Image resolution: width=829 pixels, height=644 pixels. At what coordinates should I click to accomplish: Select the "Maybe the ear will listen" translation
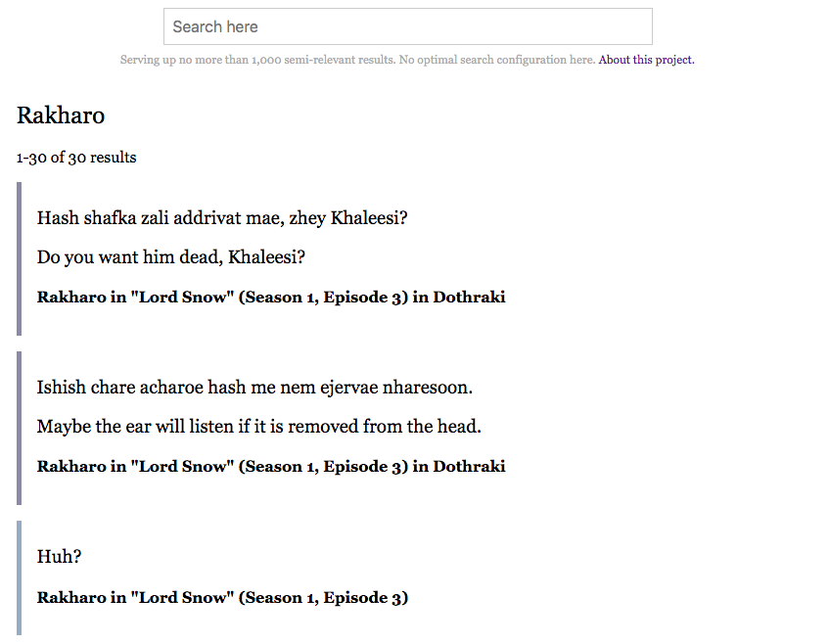pos(259,426)
